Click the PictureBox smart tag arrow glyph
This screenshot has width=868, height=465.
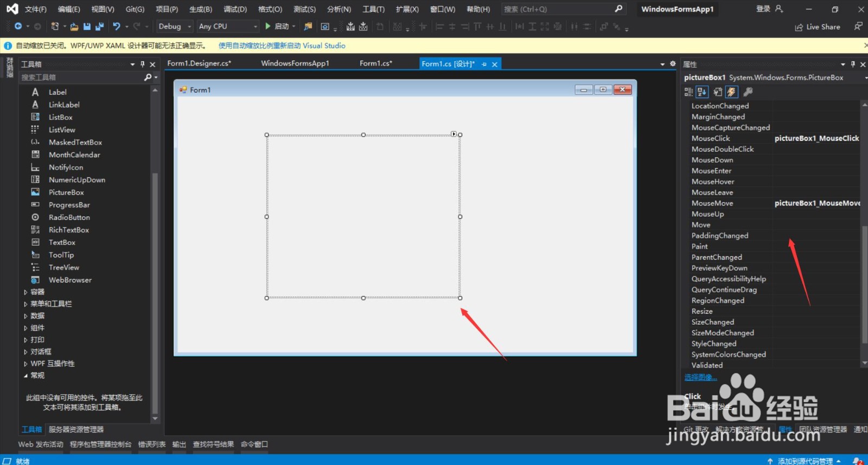click(x=454, y=134)
